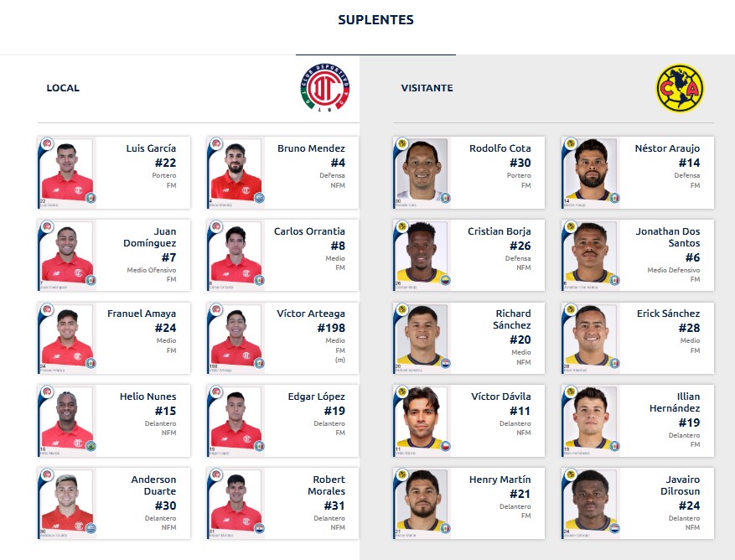The image size is (735, 560).
Task: Click Rodolfo Cota's player photo
Action: (x=422, y=173)
